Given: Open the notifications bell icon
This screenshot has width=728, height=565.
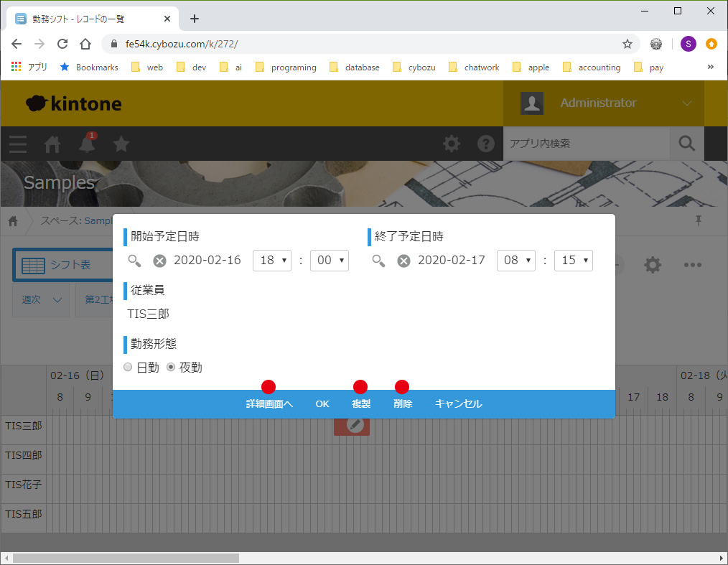Looking at the screenshot, I should [x=87, y=144].
